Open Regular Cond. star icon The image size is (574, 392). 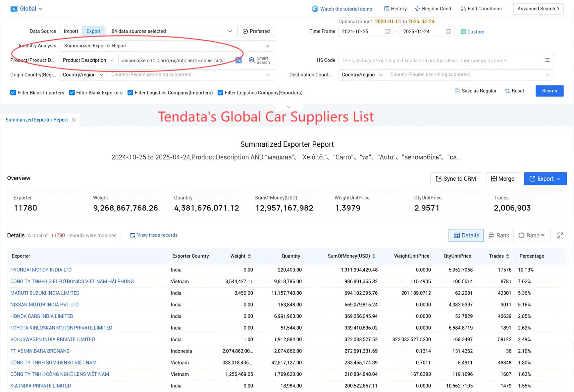point(417,9)
